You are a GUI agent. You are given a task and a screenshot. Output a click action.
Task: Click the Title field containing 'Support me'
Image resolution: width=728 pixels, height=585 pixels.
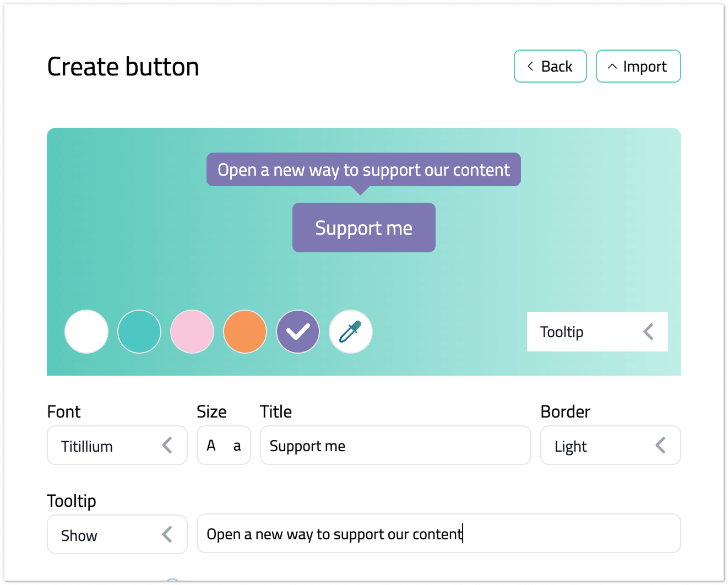pyautogui.click(x=395, y=445)
